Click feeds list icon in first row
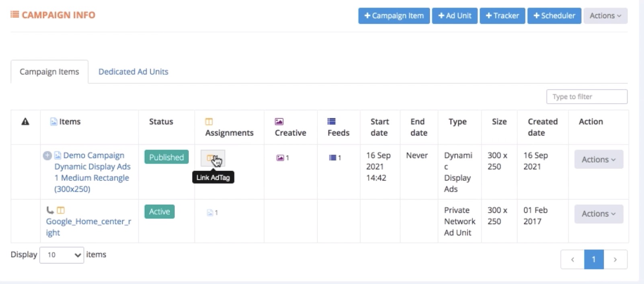Viewport: 644px width, 284px height. [332, 158]
